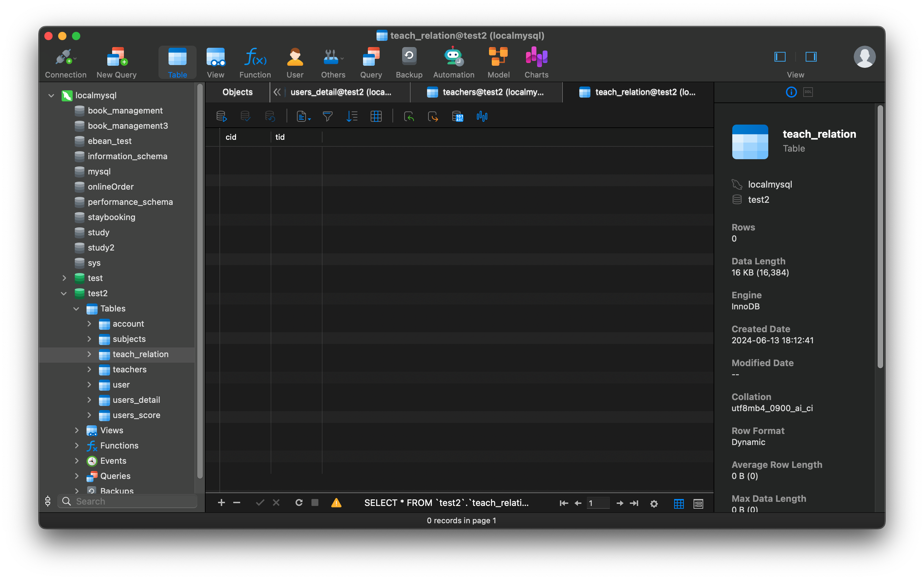Viewport: 924px width, 580px height.
Task: Open the Automation tool
Action: point(453,61)
